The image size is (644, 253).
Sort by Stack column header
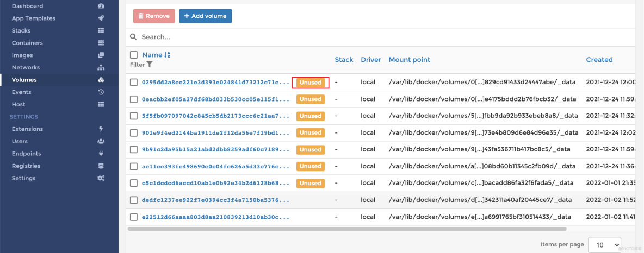344,60
